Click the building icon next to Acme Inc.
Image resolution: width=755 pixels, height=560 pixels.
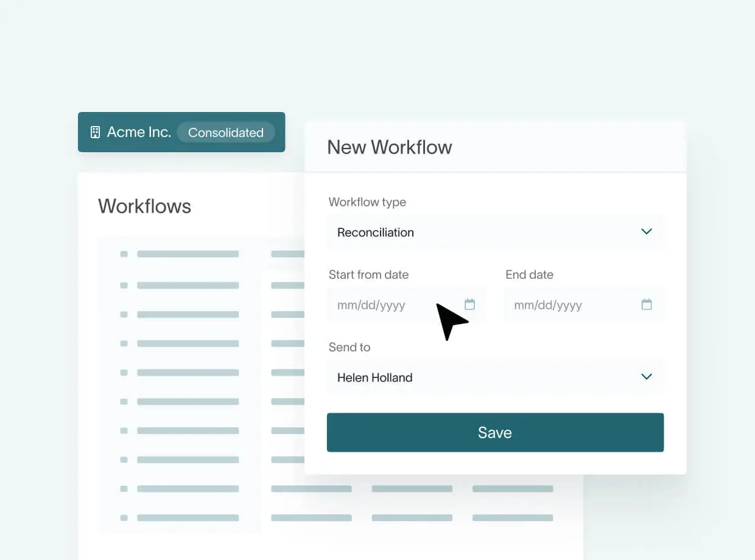tap(95, 131)
